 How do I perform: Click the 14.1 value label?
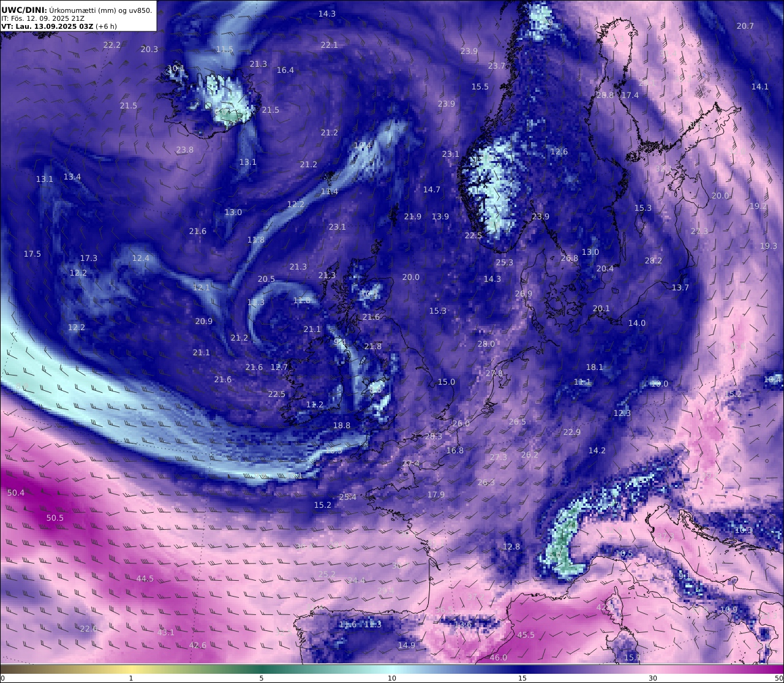tap(759, 86)
